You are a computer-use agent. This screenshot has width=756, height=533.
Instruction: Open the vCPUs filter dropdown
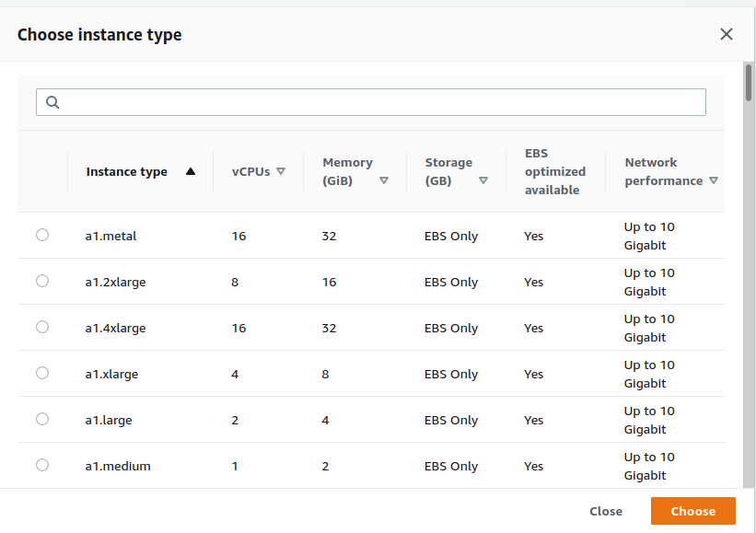point(282,171)
